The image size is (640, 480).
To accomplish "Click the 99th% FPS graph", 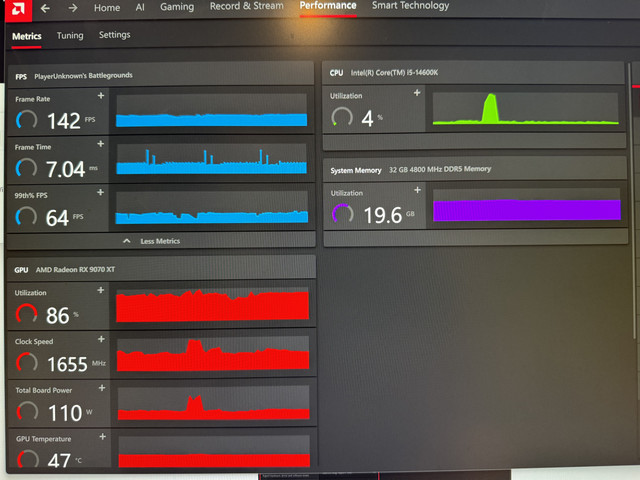I will coord(212,207).
